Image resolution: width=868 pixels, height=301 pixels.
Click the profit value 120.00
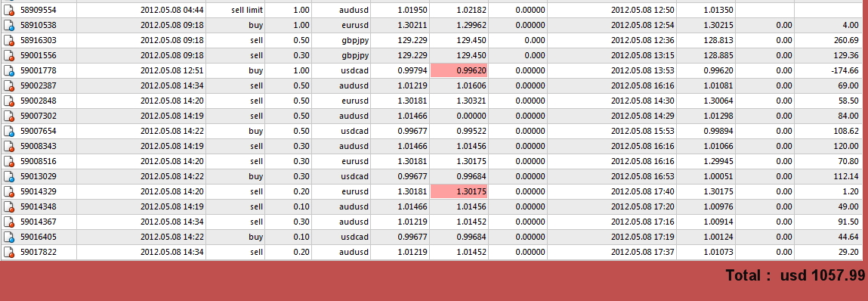point(846,146)
